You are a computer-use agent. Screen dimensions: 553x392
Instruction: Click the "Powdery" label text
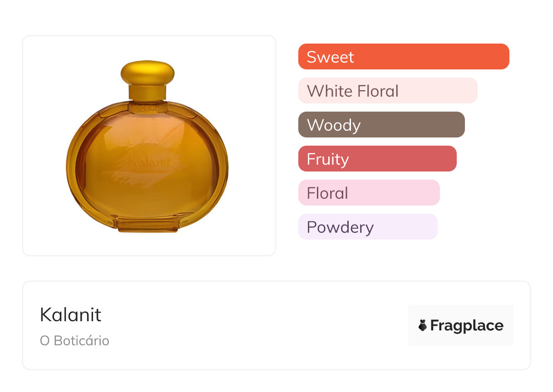(x=340, y=227)
